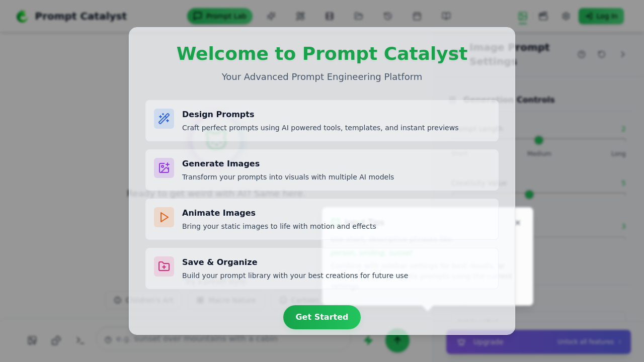The image size is (644, 362).
Task: Open the image upload icon at bottom left
Action: point(32,340)
